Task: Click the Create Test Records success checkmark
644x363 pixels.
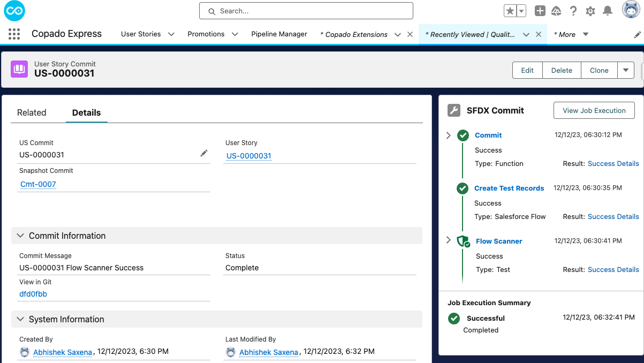Action: pos(463,188)
